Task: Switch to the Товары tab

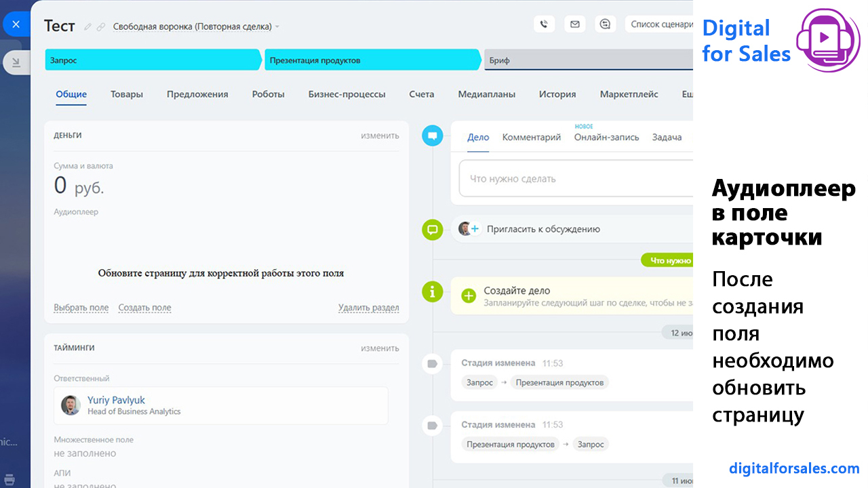Action: point(127,94)
